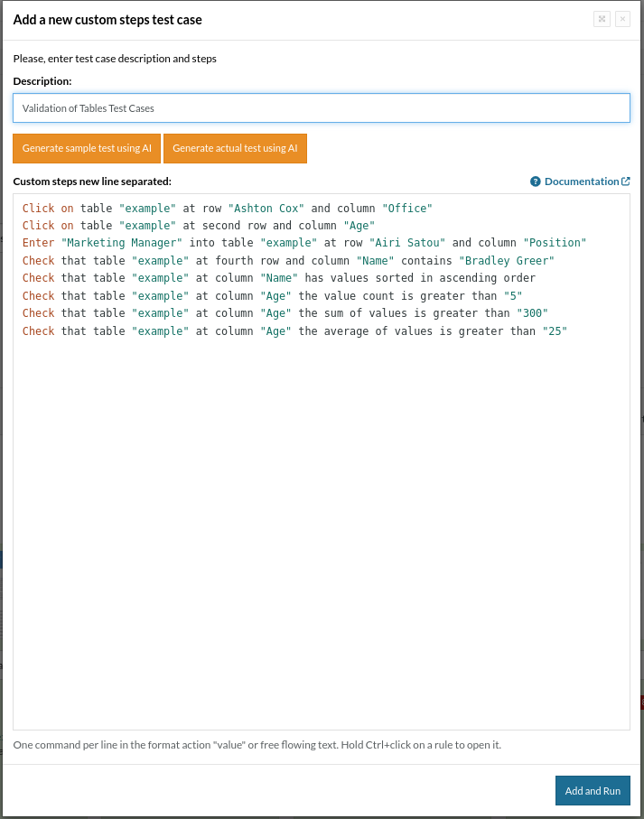Close the Add custom steps dialog

[622, 19]
